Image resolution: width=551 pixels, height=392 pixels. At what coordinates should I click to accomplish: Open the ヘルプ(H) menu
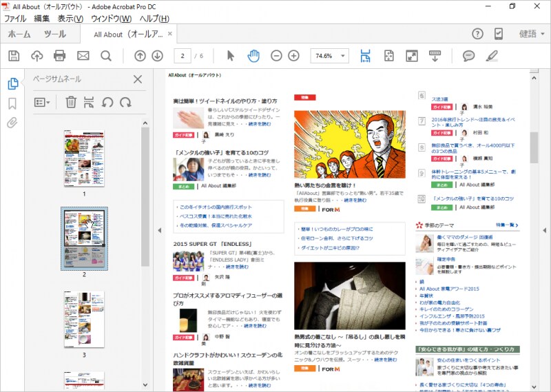[154, 19]
